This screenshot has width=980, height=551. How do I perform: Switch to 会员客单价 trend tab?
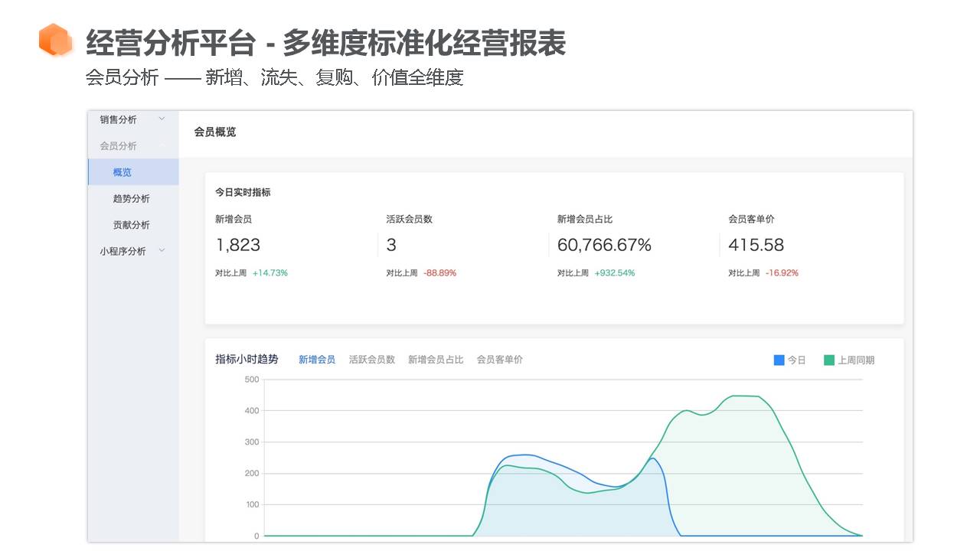click(500, 360)
